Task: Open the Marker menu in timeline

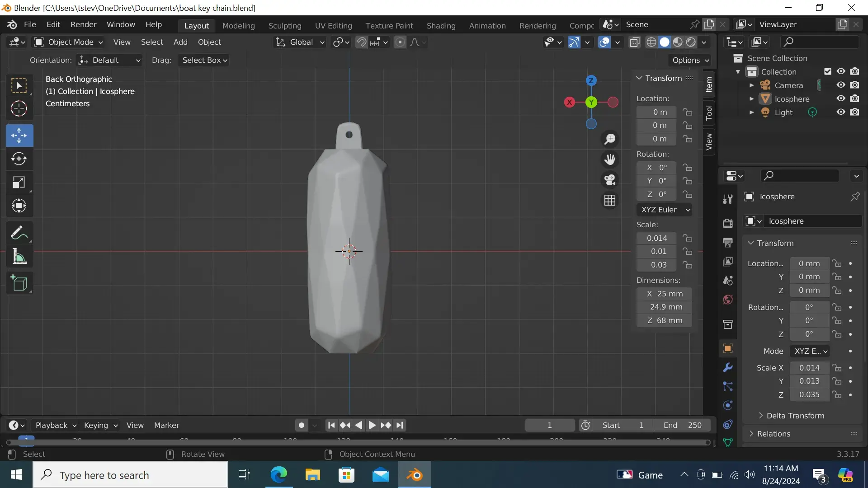Action: pyautogui.click(x=166, y=425)
